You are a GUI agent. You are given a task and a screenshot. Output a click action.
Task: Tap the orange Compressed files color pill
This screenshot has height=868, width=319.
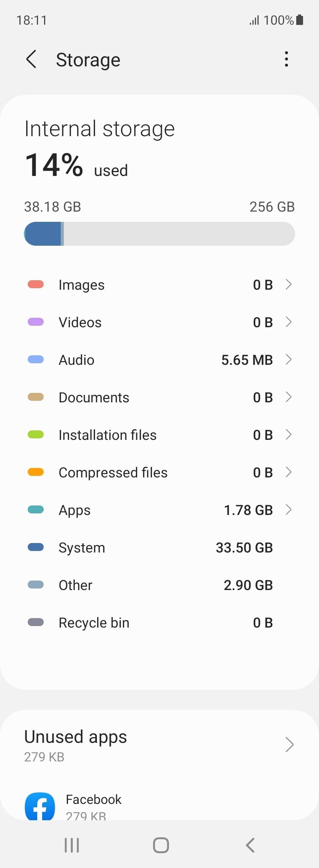[36, 472]
